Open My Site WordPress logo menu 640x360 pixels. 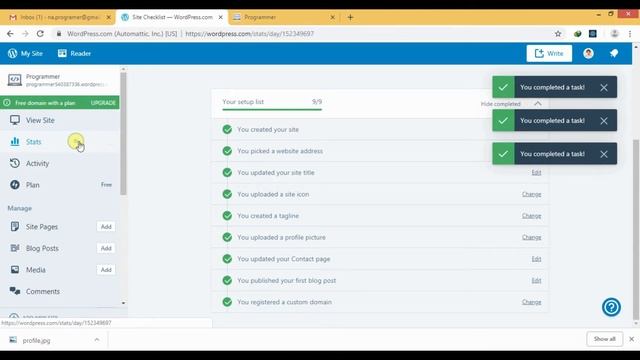[25, 53]
